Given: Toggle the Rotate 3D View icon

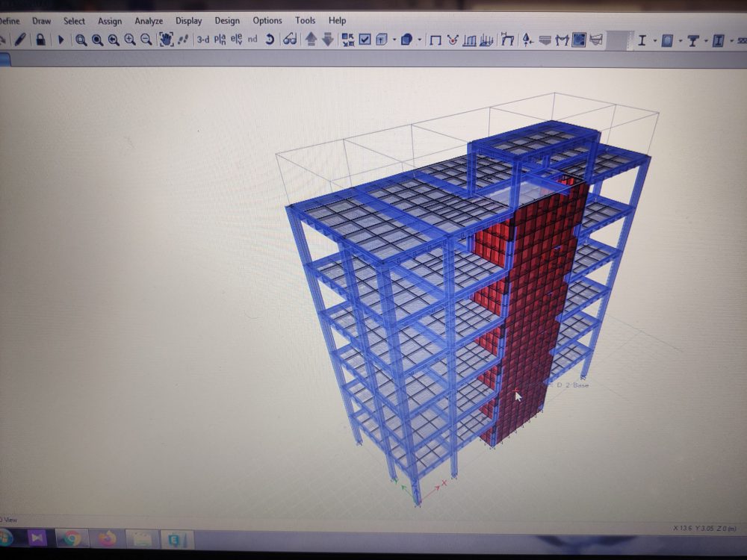Looking at the screenshot, I should [269, 40].
